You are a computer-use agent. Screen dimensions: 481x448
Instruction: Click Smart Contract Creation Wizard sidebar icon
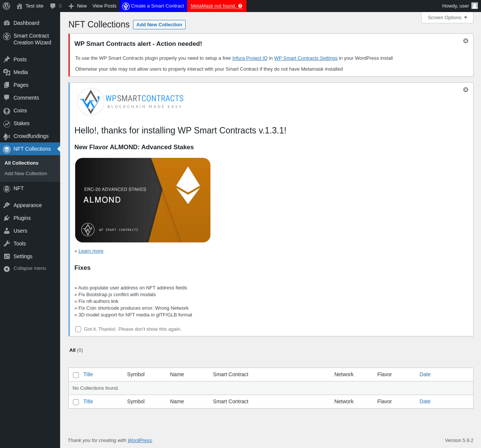[x=7, y=36]
